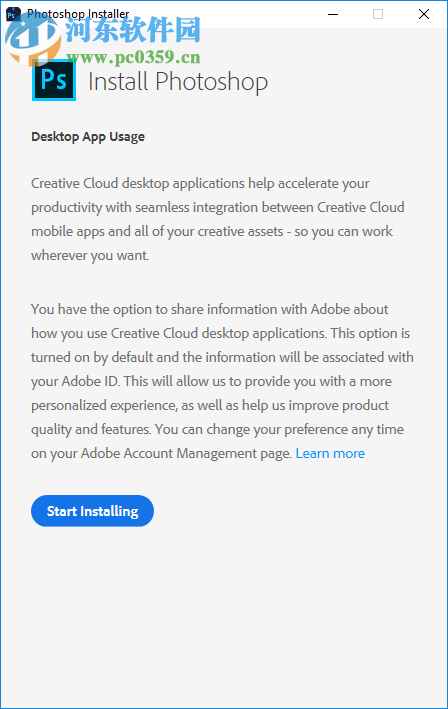Click the Photoshop Installer title text
Image resolution: width=448 pixels, height=709 pixels.
(78, 14)
